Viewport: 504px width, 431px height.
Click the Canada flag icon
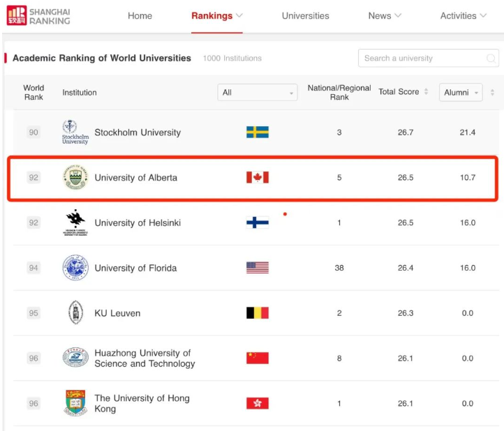(258, 177)
